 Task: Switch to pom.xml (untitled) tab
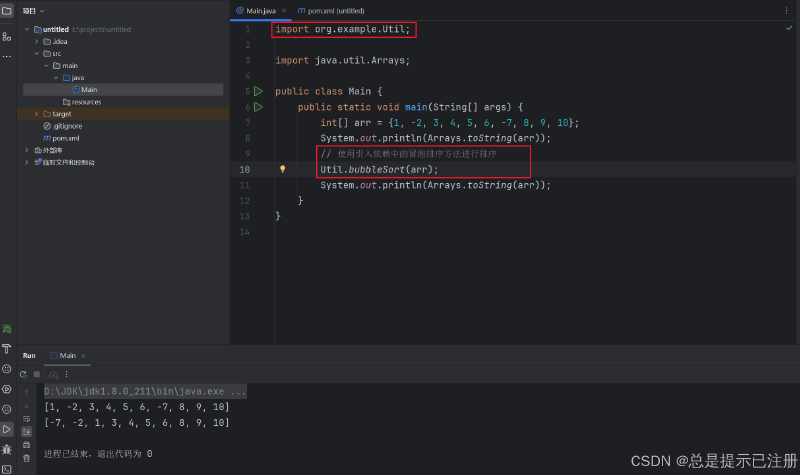click(x=331, y=11)
